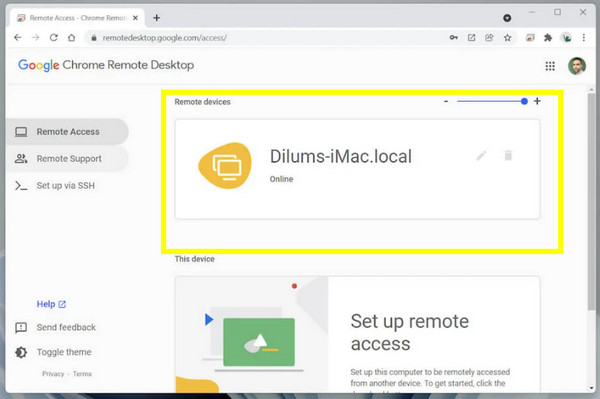
Task: Close the Remote Access browser tab
Action: click(x=135, y=18)
